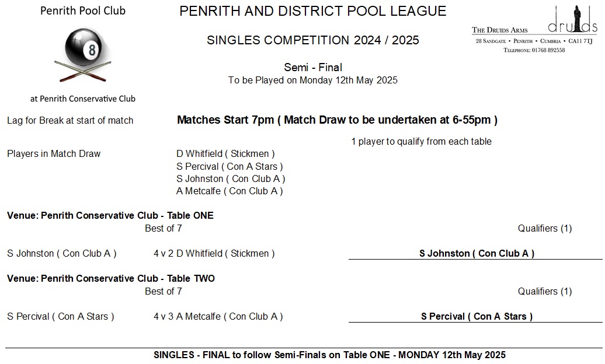
Task: Click the Penrith and District Pool League title
Action: point(312,11)
